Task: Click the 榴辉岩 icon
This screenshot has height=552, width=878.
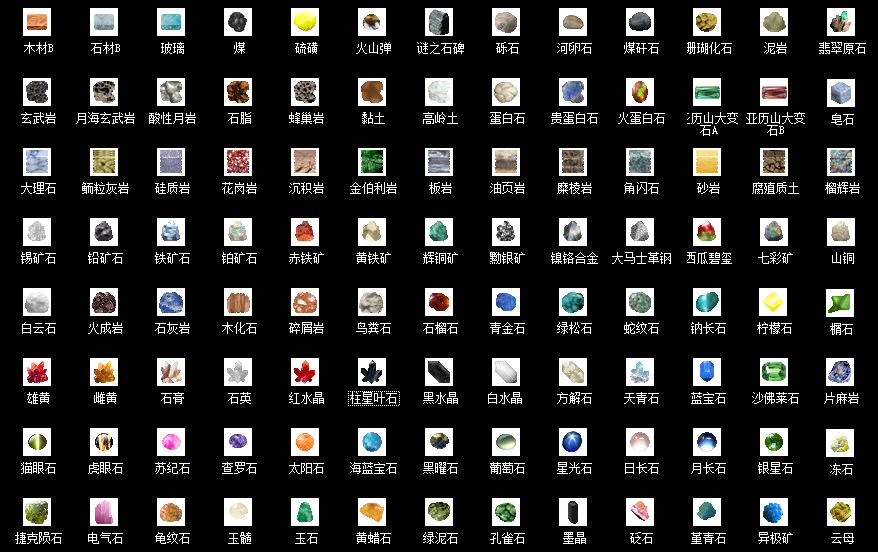Action: point(841,162)
